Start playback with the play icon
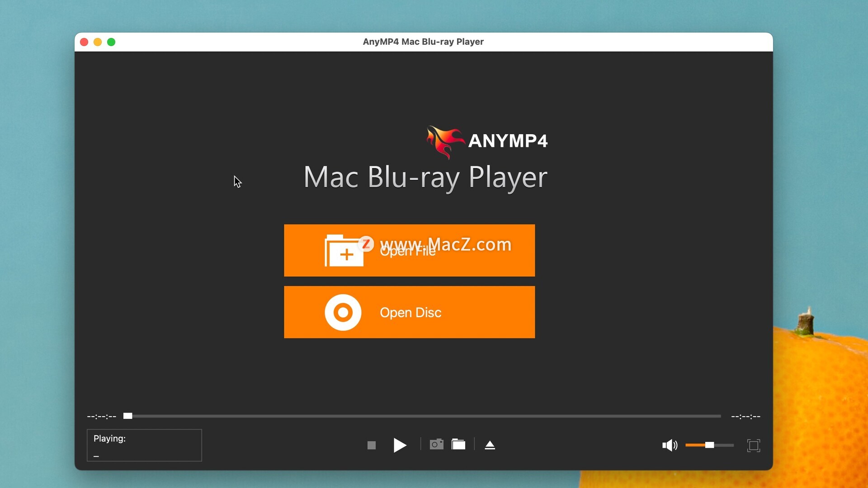Image resolution: width=868 pixels, height=488 pixels. [x=400, y=445]
